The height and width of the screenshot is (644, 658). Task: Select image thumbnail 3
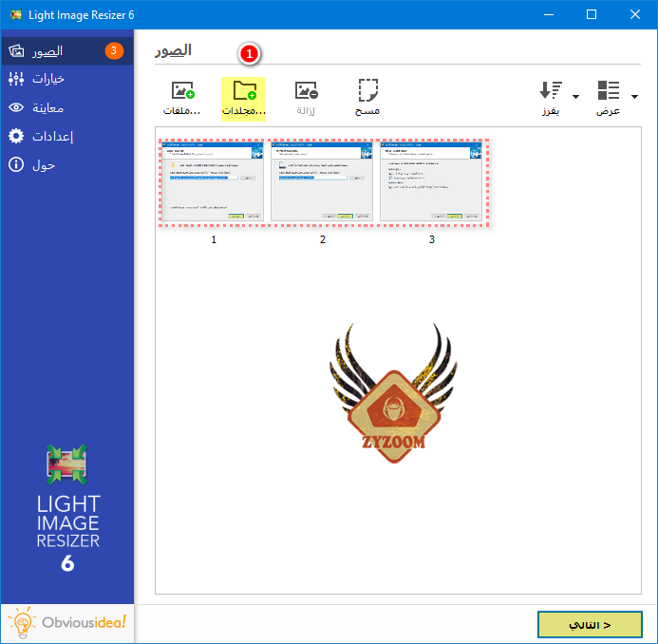point(431,181)
